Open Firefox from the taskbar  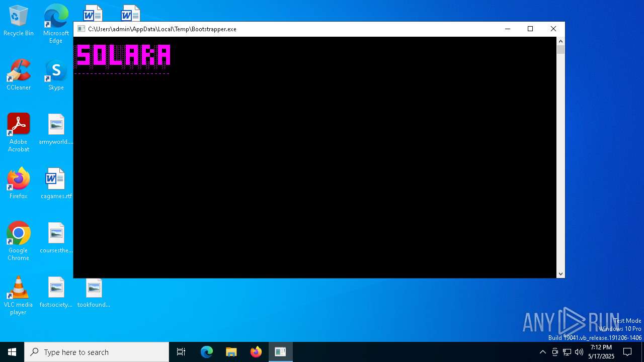[x=256, y=352]
